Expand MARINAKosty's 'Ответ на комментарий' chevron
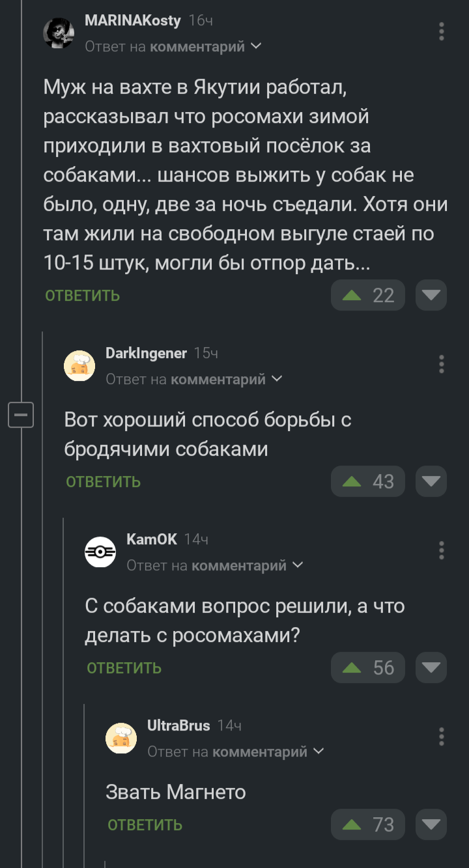Viewport: 469px width, 868px height. [x=256, y=46]
